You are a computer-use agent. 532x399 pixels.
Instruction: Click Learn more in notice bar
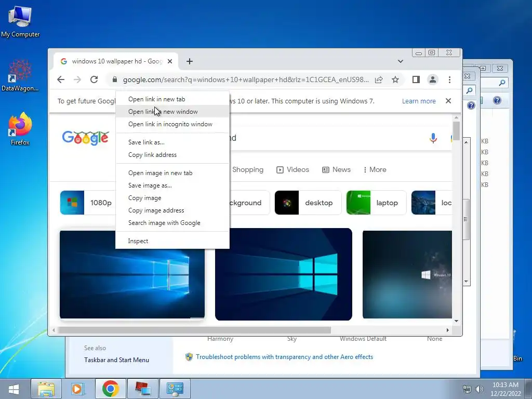tap(419, 101)
